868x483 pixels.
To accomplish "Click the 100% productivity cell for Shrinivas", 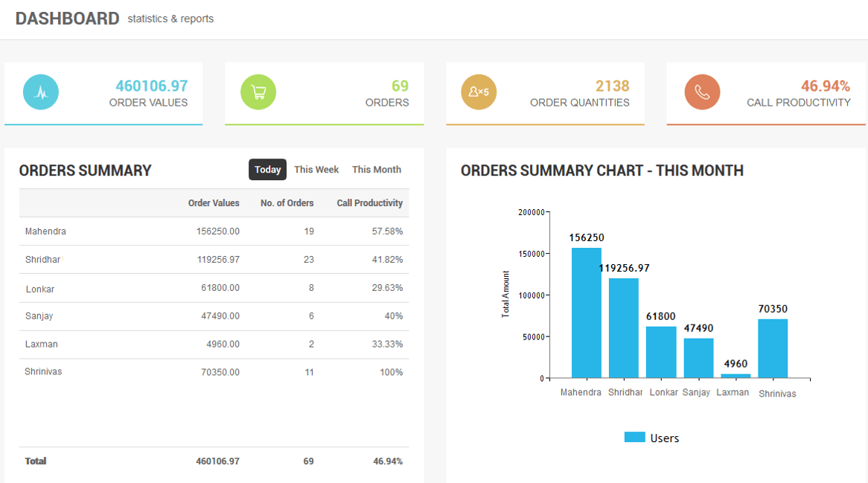I will point(391,372).
